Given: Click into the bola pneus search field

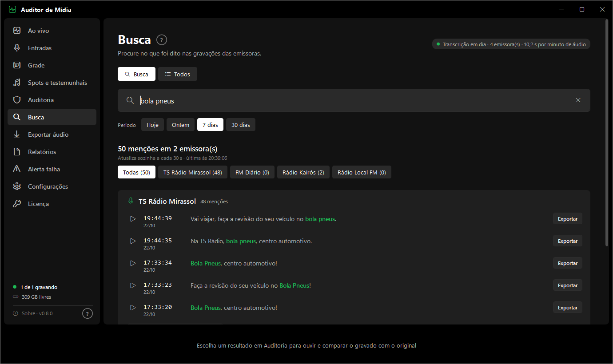Looking at the screenshot, I should click(x=354, y=100).
